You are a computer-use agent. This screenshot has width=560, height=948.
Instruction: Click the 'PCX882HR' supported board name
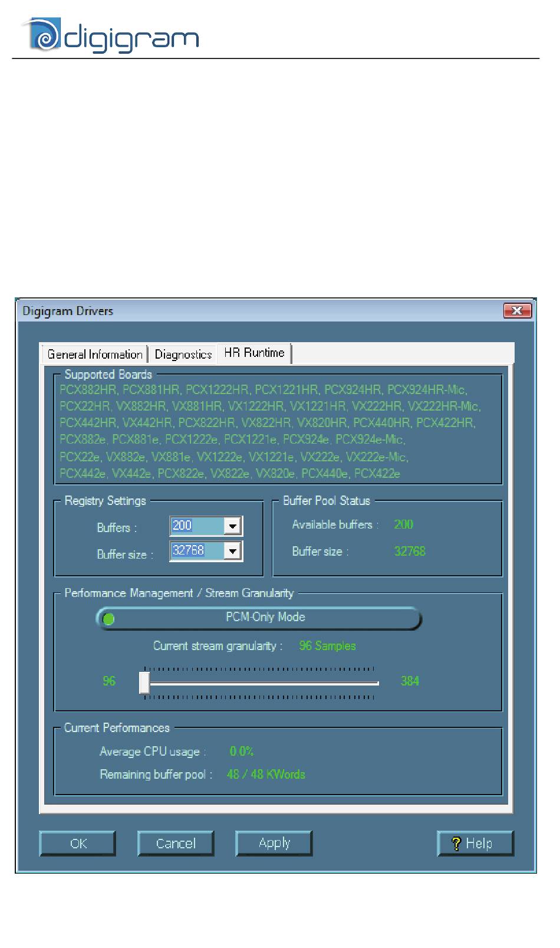tap(88, 390)
